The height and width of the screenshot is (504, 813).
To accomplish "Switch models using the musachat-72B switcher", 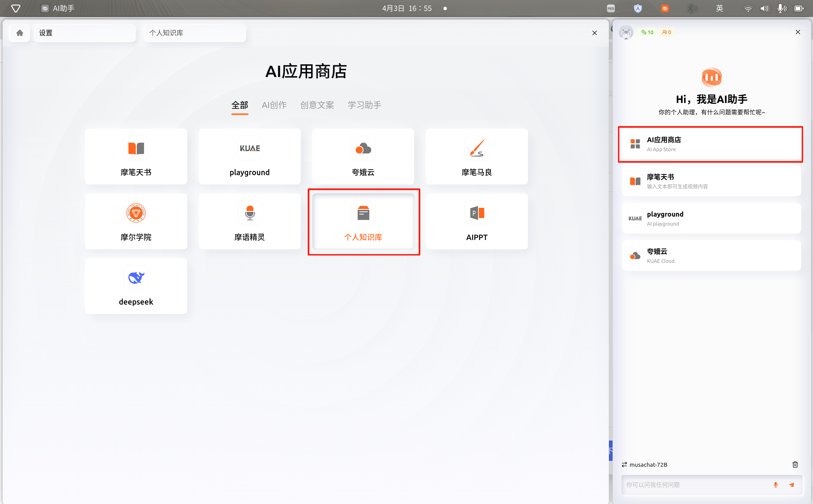I will click(x=644, y=464).
